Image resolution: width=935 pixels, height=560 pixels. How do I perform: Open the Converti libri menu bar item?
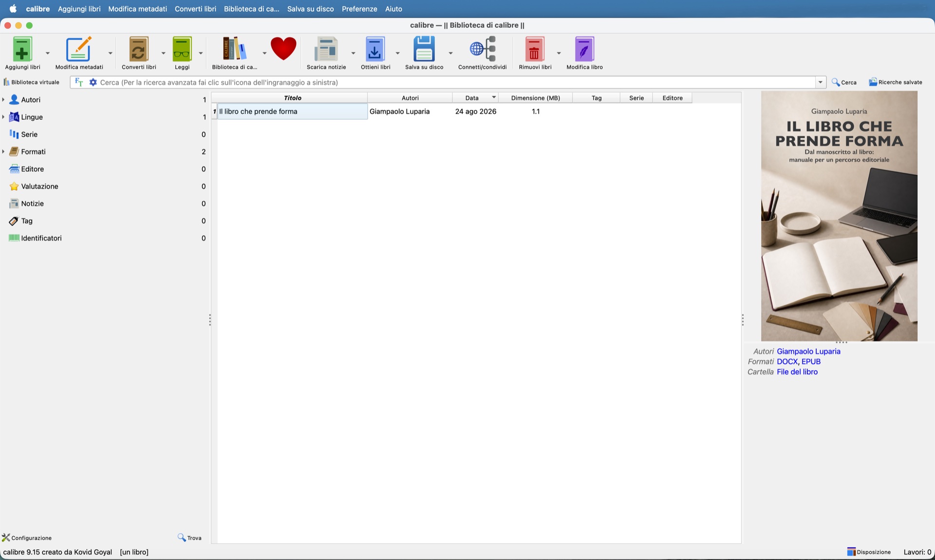(x=195, y=9)
